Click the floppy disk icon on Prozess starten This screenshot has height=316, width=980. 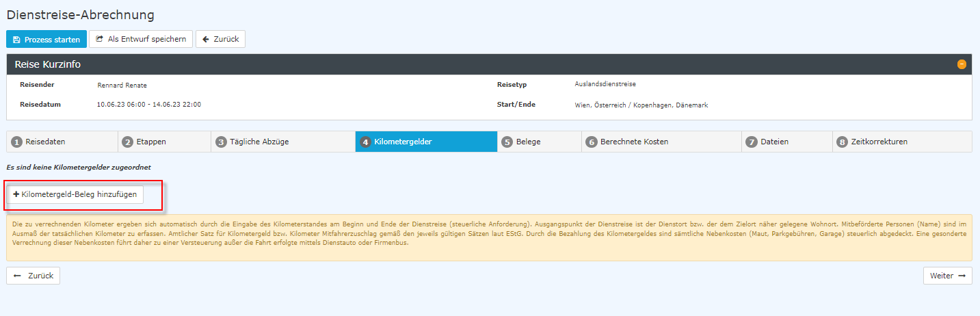tap(16, 40)
